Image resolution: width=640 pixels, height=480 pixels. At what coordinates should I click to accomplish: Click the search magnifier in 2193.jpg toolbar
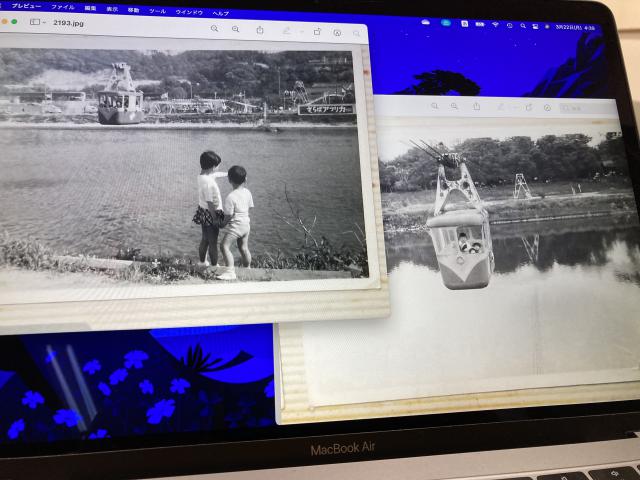pyautogui.click(x=356, y=33)
